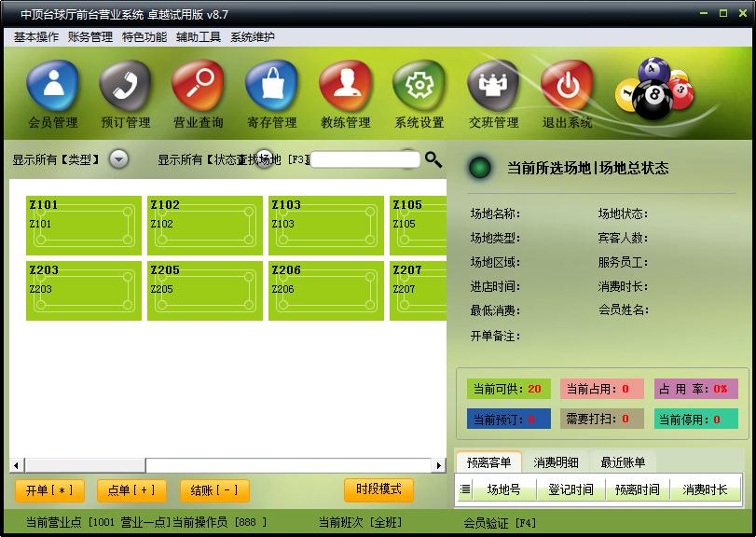Open the 寄存管理 bag storage icon
The height and width of the screenshot is (537, 756).
point(272,87)
